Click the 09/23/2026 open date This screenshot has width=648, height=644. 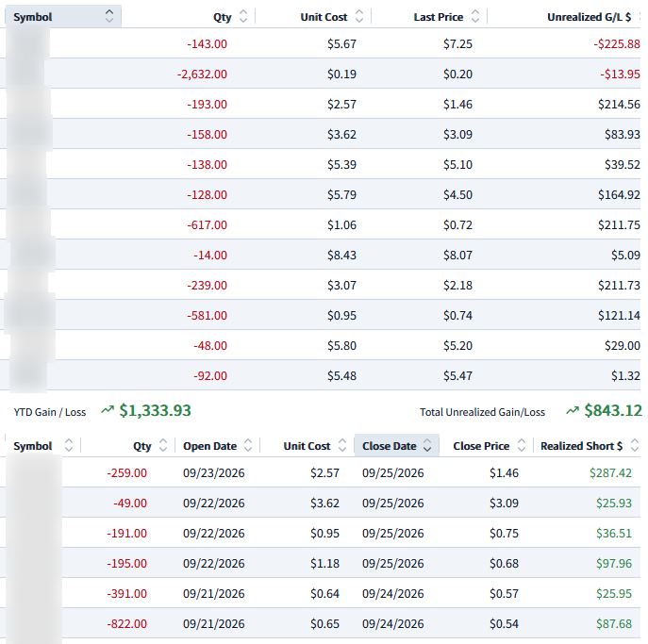pyautogui.click(x=214, y=472)
